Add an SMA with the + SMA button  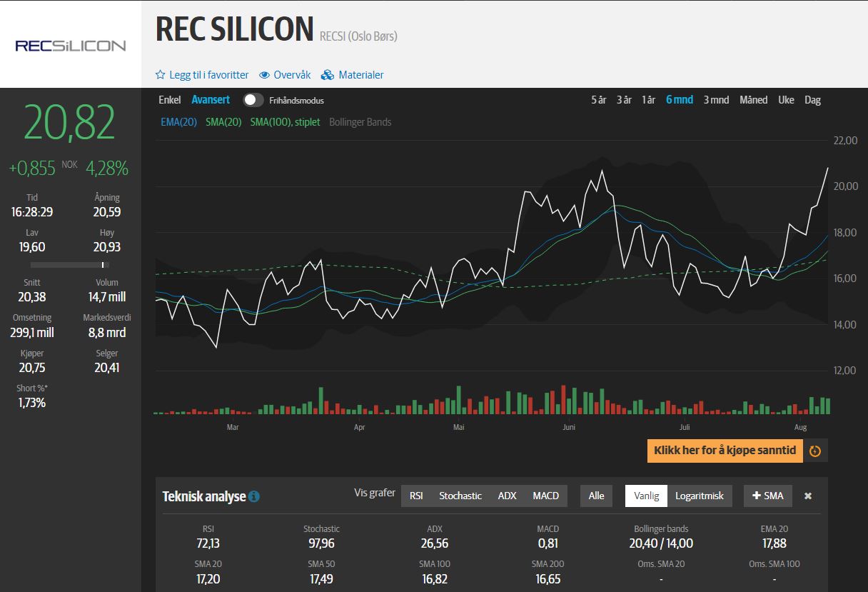tap(767, 496)
